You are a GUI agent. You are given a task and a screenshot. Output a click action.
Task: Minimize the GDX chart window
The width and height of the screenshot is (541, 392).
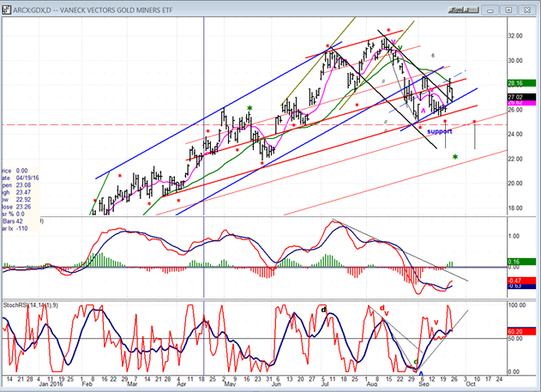(x=490, y=10)
